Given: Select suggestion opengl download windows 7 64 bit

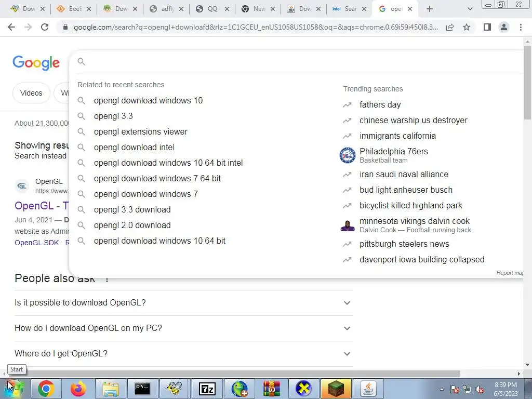Looking at the screenshot, I should [157, 179].
